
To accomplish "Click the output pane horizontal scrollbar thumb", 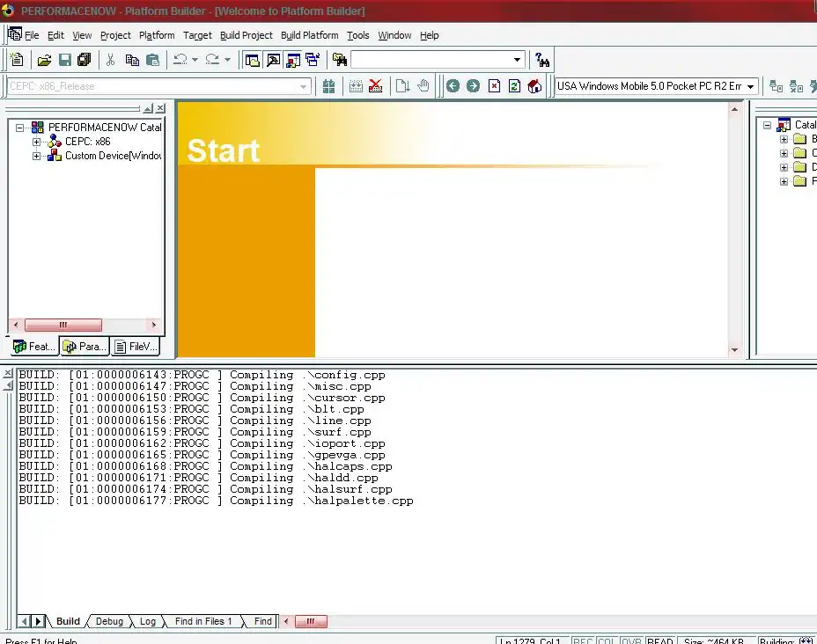I will pos(311,621).
